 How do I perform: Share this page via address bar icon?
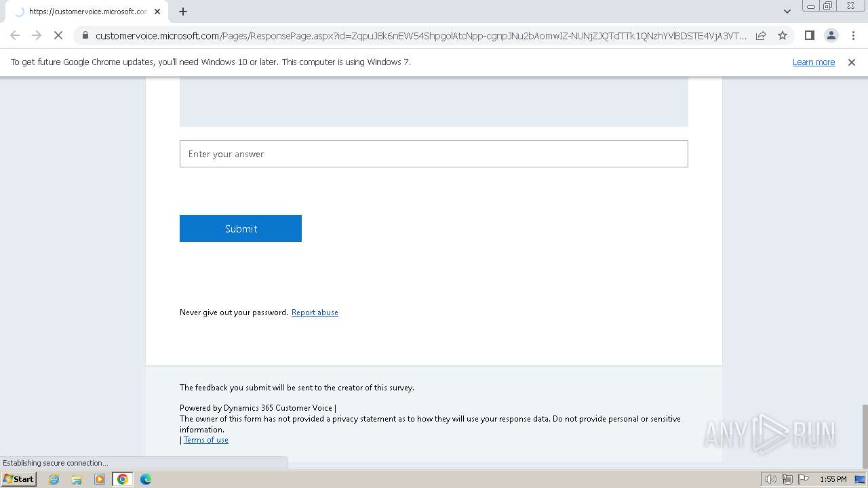(x=761, y=35)
